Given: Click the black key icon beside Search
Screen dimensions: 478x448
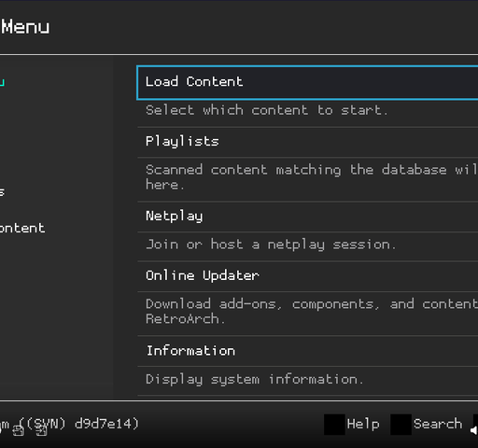Looking at the screenshot, I should point(401,425).
